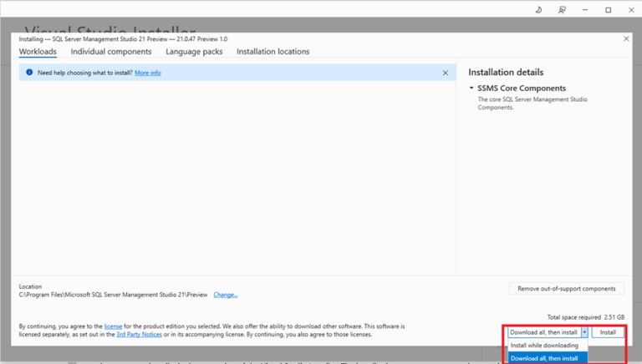Select the Workloads tab
Screen dimensions: 642x364
tap(38, 52)
